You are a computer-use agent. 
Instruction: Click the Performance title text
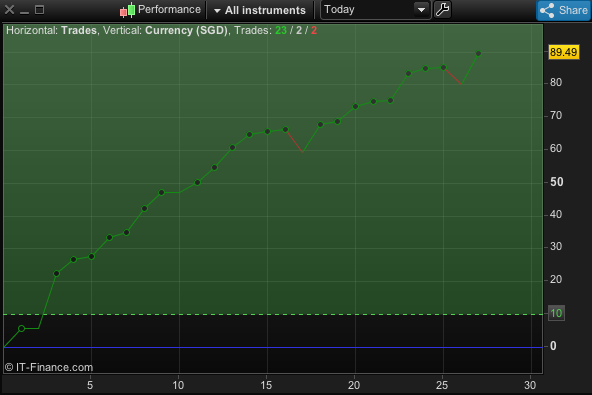point(169,9)
